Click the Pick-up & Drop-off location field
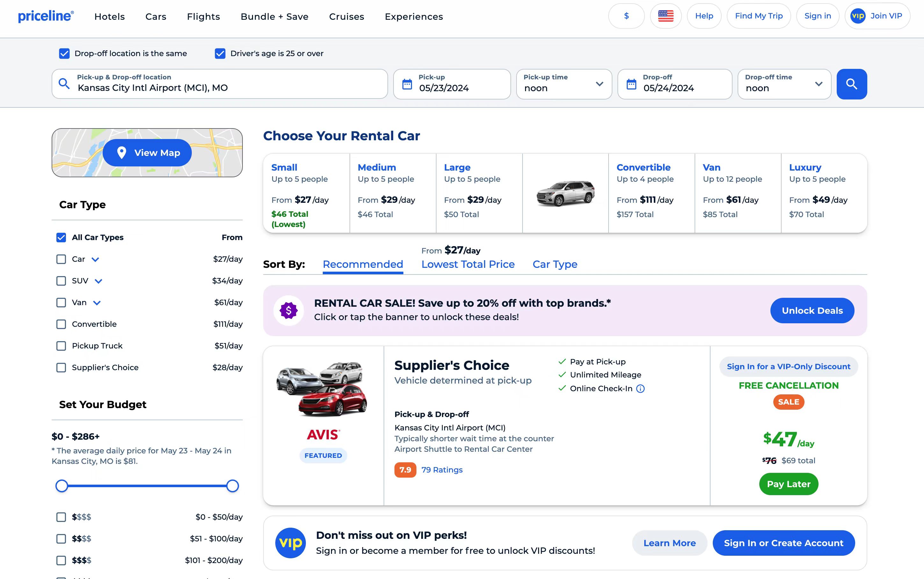 click(220, 84)
